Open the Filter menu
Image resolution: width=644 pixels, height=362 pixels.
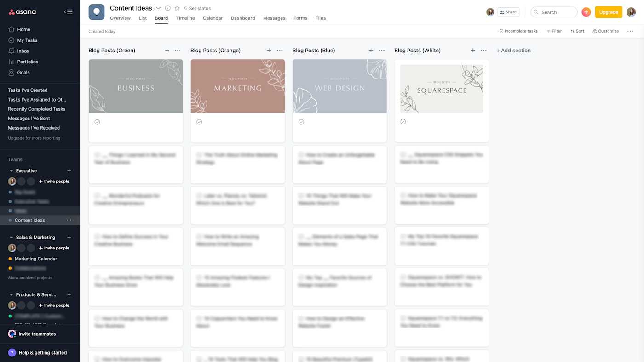click(x=554, y=31)
